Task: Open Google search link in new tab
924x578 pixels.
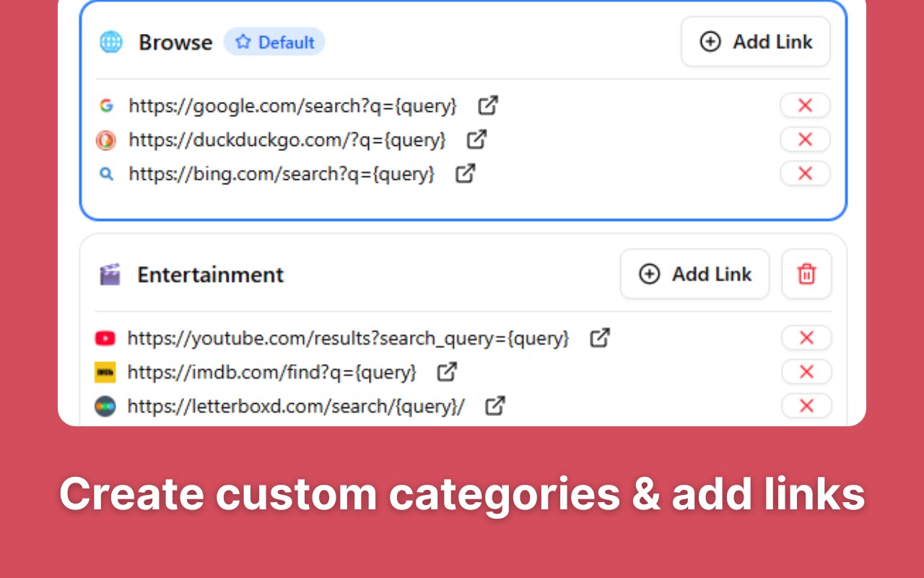Action: pos(488,105)
